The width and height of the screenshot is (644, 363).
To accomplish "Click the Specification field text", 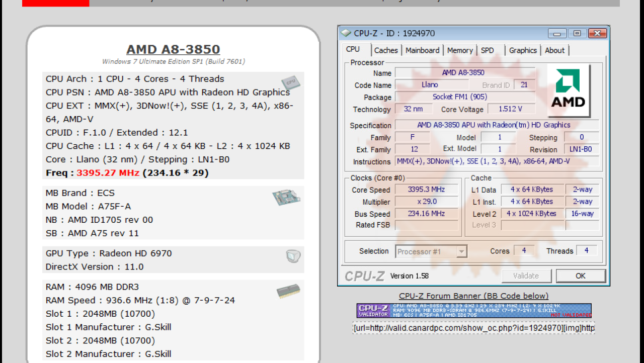I will pyautogui.click(x=497, y=125).
